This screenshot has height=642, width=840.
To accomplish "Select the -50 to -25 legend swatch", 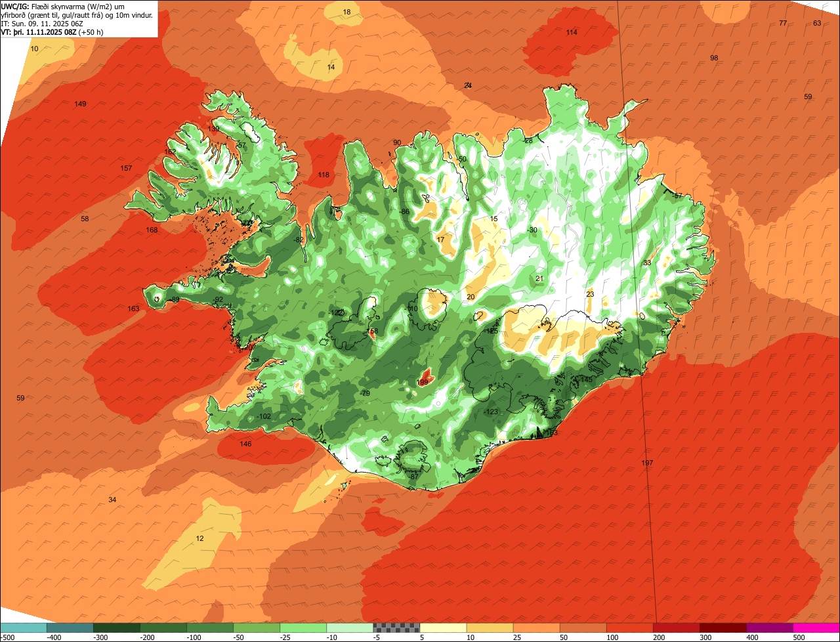I will point(257,628).
